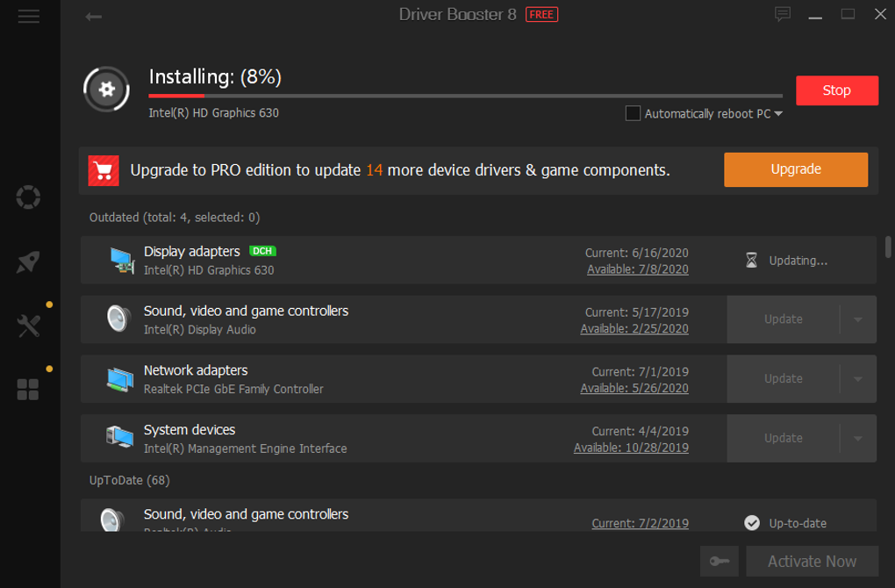Screen dimensions: 895x588
Task: Open the Tools wrench icon in sidebar
Action: 28,326
